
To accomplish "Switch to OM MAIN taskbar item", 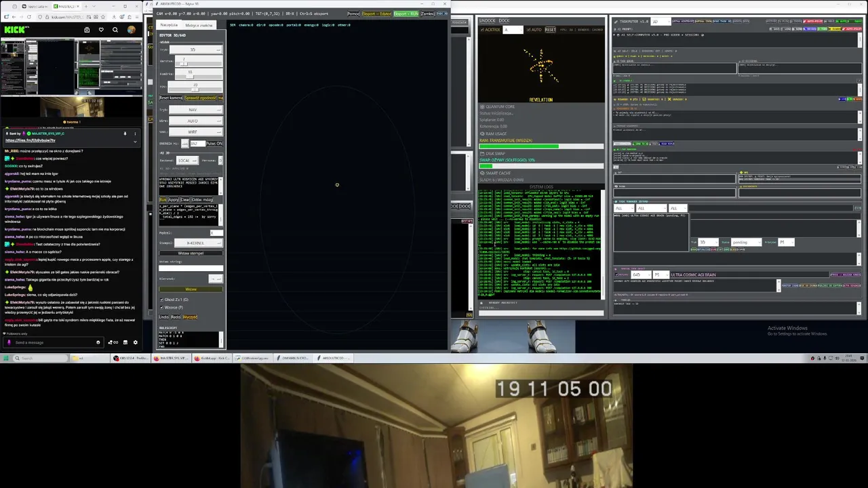I will 294,358.
